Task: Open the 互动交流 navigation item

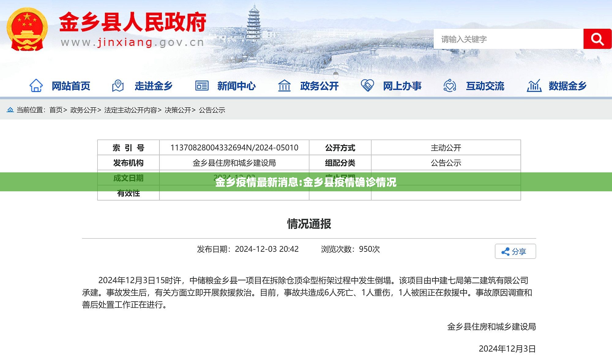Action: click(485, 86)
